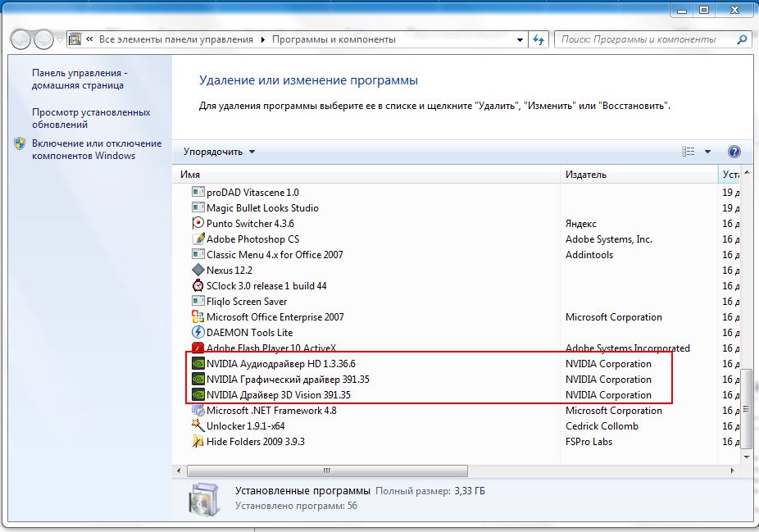759x532 pixels.
Task: Open the recent pages dropdown arrow
Action: click(x=60, y=39)
